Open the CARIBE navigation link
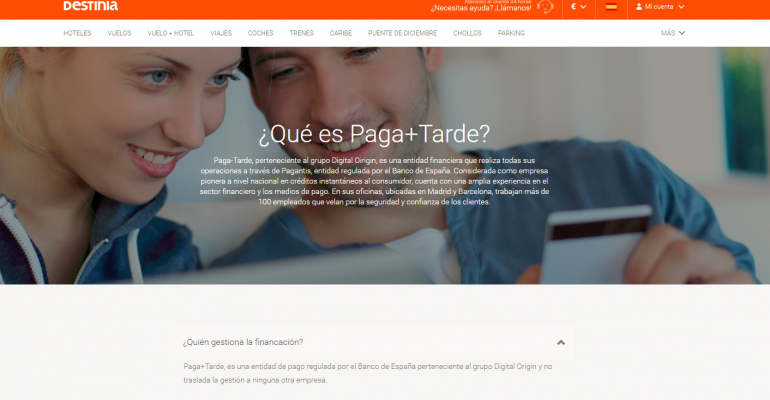Screen dimensions: 770x400 point(340,33)
